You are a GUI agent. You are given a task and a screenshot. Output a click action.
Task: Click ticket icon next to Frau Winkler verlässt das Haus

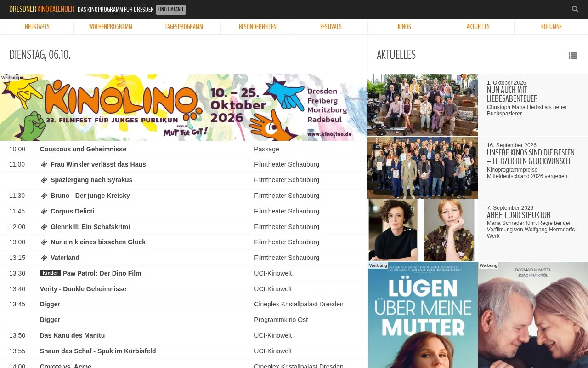(44, 164)
